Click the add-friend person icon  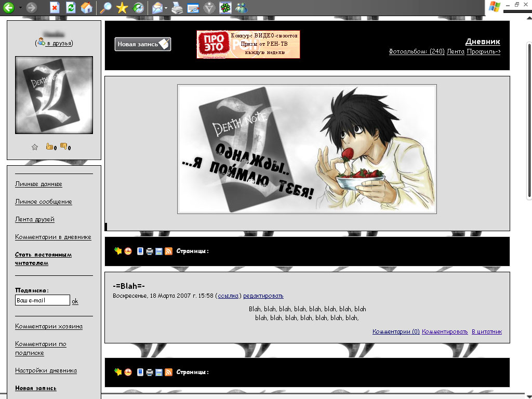point(41,42)
